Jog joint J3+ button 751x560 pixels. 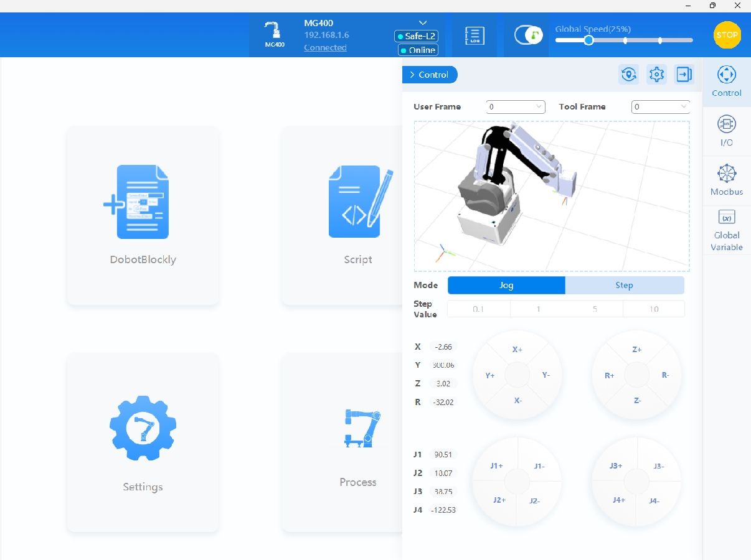point(615,465)
